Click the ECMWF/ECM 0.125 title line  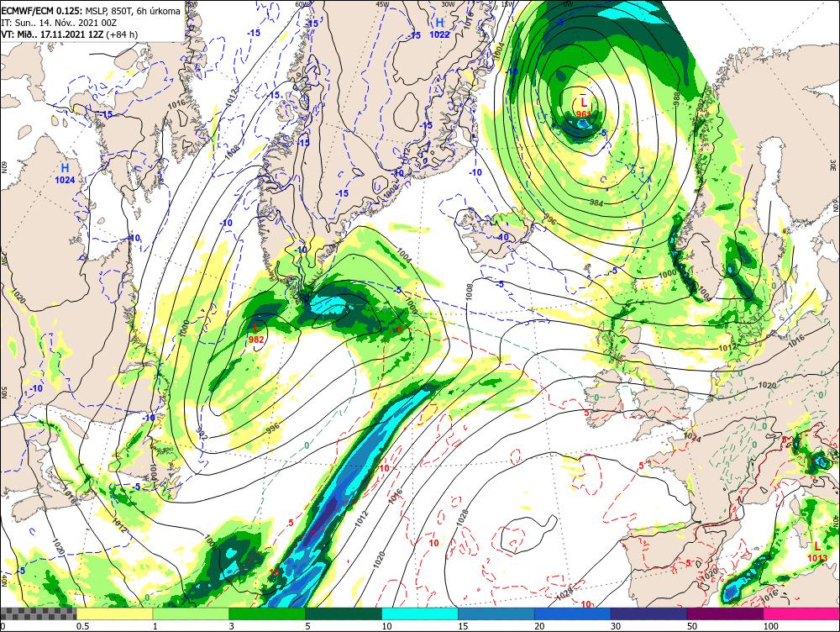[x=91, y=11]
